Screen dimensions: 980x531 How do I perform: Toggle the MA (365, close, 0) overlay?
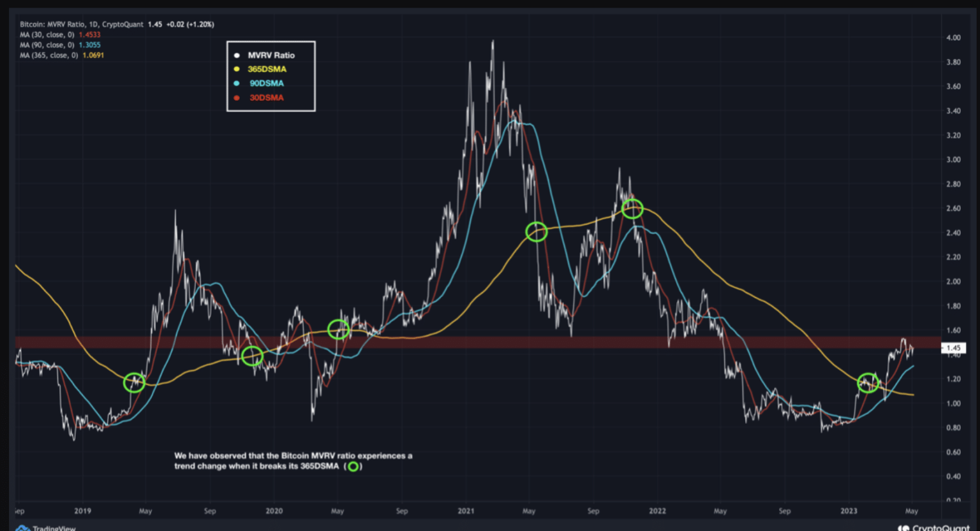(x=48, y=55)
